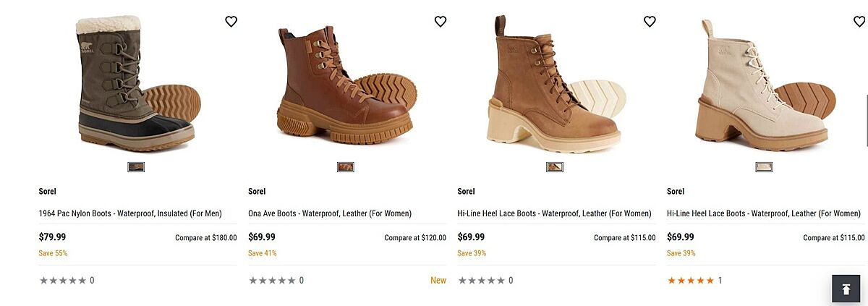Open the $69.99 Hi-Line boots with 1 review
868x306 pixels.
point(764,213)
